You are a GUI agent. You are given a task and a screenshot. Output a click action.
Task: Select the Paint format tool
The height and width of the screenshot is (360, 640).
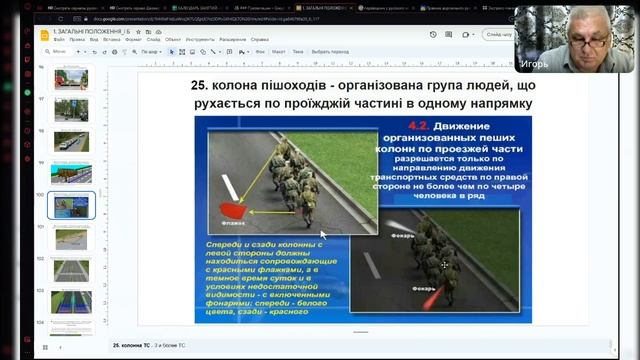[x=124, y=52]
